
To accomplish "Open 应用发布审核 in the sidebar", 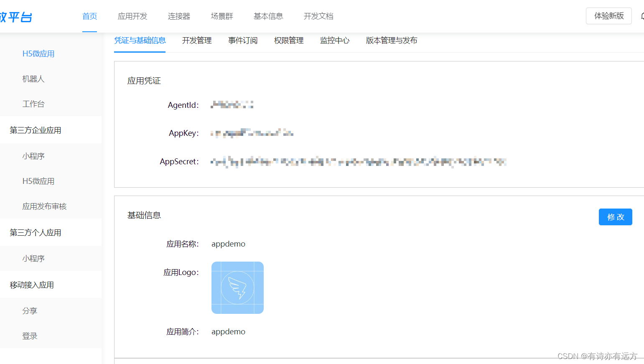I will point(44,206).
